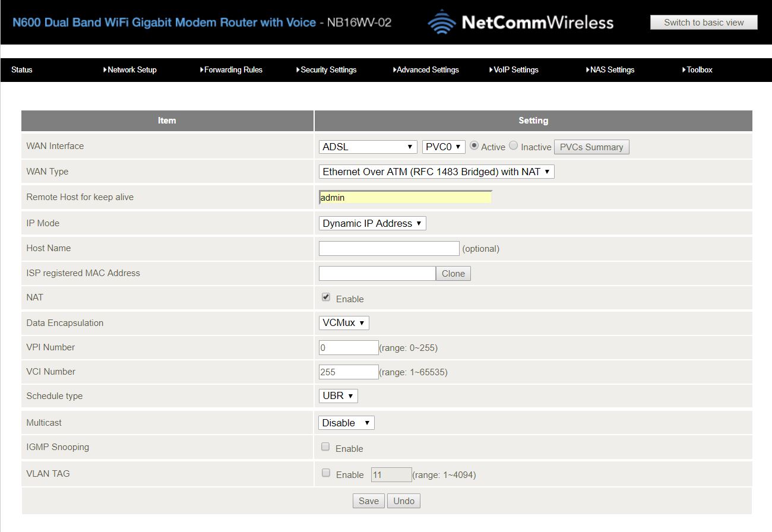Expand the Multicast dropdown
Screen dimensions: 772x532
(347, 423)
